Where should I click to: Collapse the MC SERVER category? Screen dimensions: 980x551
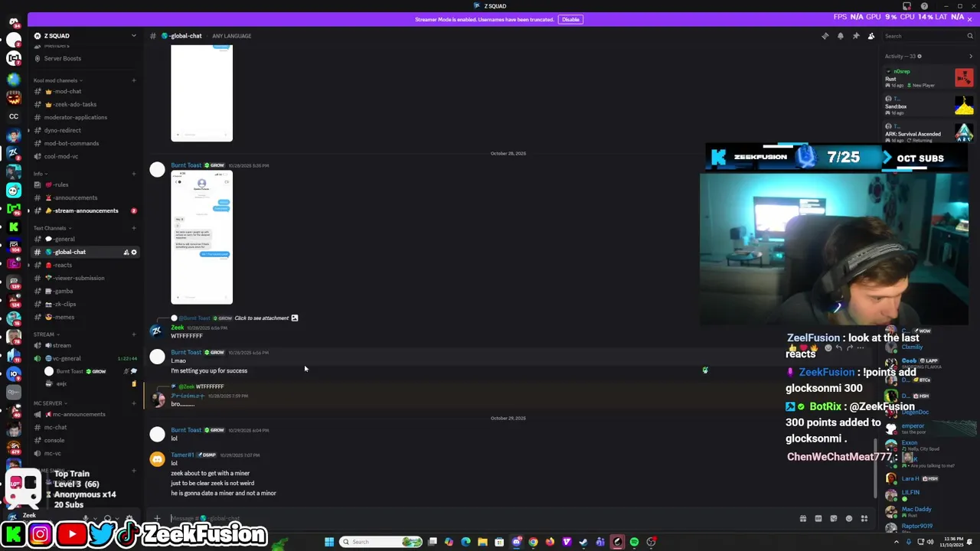pyautogui.click(x=50, y=403)
